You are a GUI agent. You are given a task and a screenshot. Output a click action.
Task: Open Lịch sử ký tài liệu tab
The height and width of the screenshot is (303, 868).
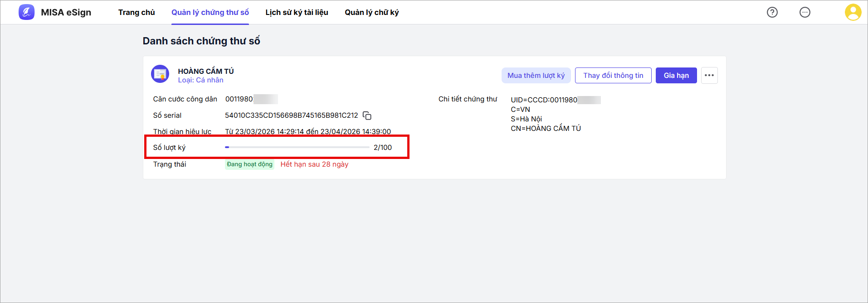click(297, 12)
